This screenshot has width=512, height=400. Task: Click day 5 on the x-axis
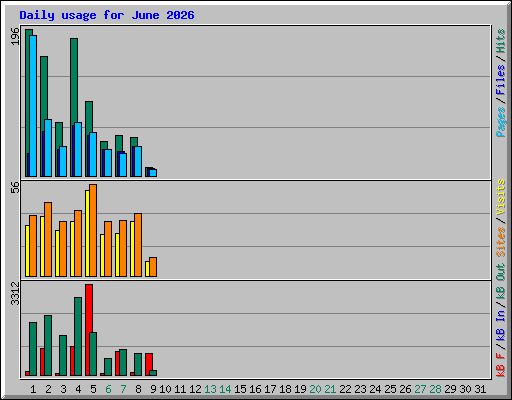click(x=93, y=389)
